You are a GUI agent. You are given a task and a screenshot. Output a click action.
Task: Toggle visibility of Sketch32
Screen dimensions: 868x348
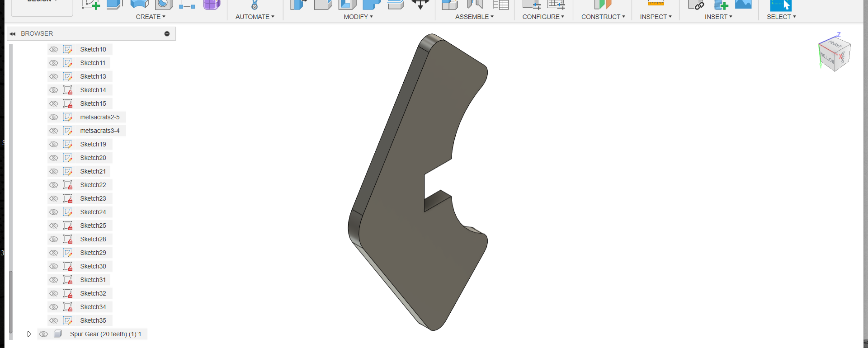pos(53,293)
